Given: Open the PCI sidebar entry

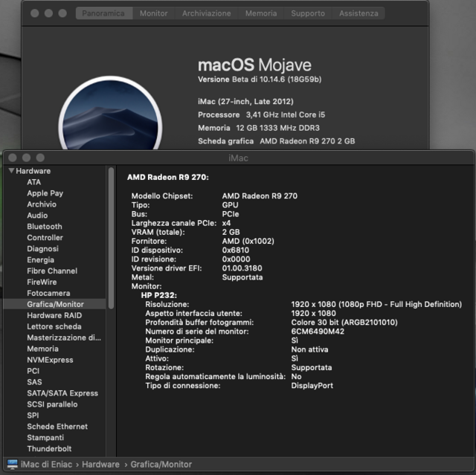Looking at the screenshot, I should [33, 371].
